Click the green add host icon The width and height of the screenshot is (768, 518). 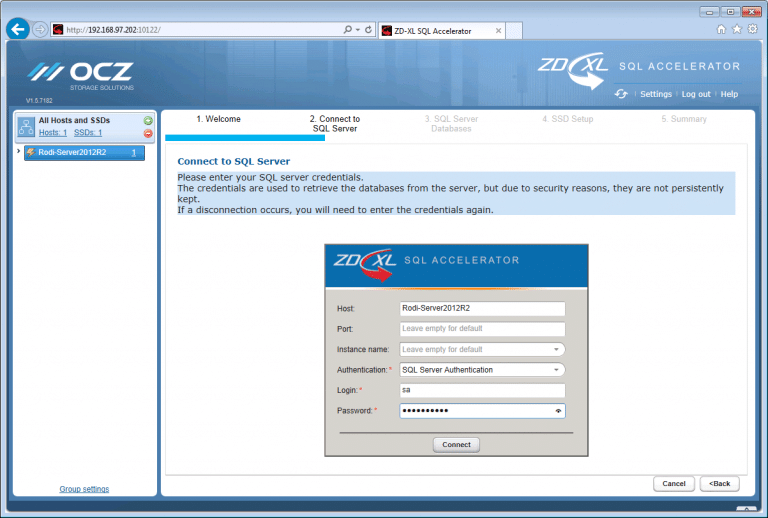pyautogui.click(x=148, y=120)
